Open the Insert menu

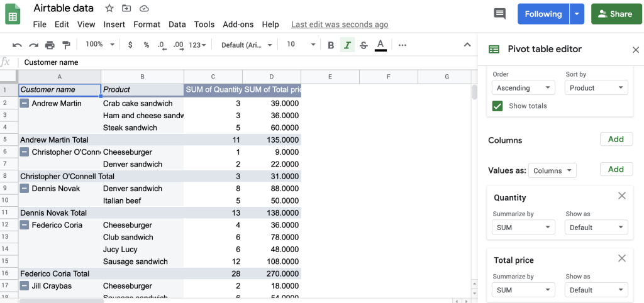(x=114, y=25)
